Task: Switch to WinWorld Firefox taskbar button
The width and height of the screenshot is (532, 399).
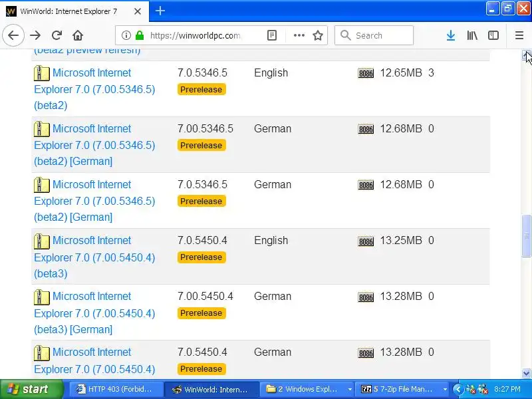Action: tap(211, 389)
